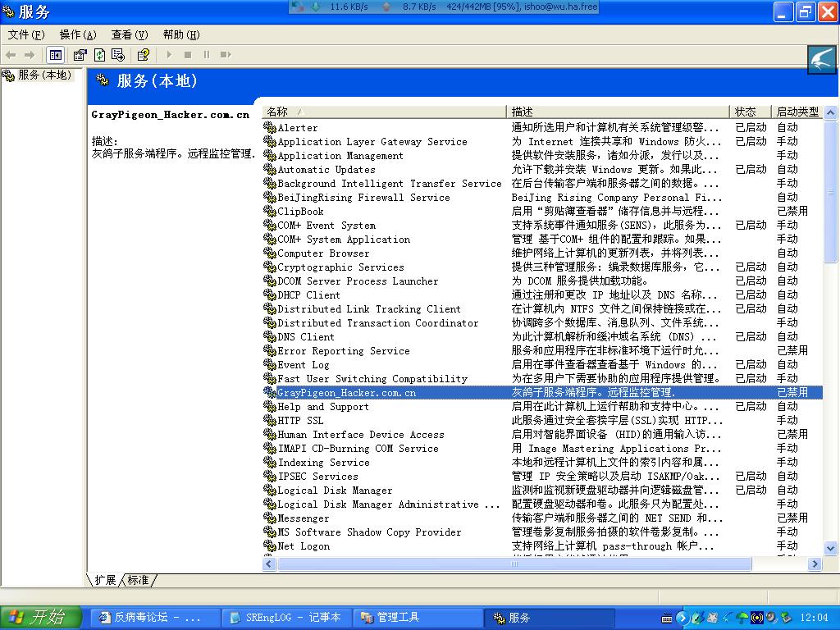Sort by the 名称 column header
Viewport: 840px width, 630px height.
coord(384,112)
